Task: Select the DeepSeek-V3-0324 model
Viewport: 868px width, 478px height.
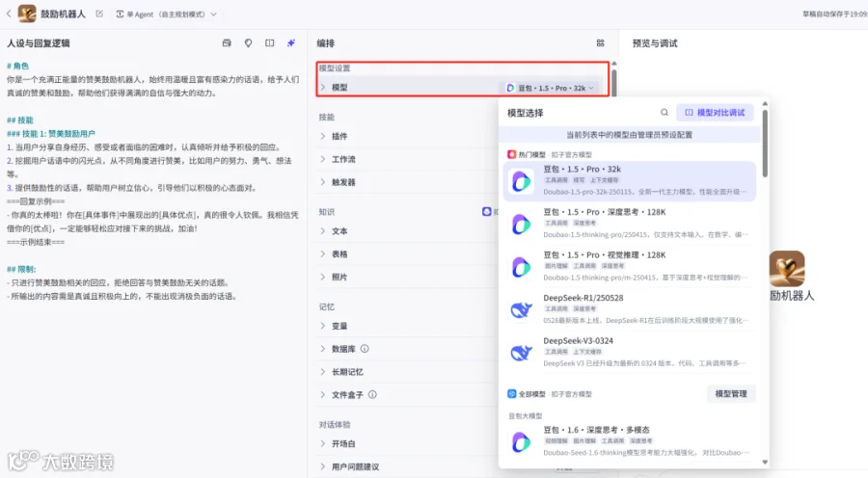Action: point(630,353)
